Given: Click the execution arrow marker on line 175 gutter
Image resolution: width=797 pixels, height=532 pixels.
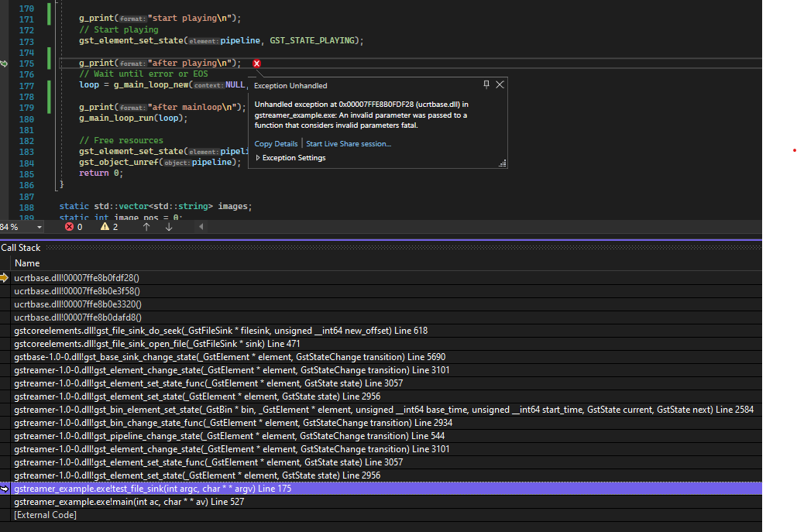Looking at the screenshot, I should [x=4, y=63].
